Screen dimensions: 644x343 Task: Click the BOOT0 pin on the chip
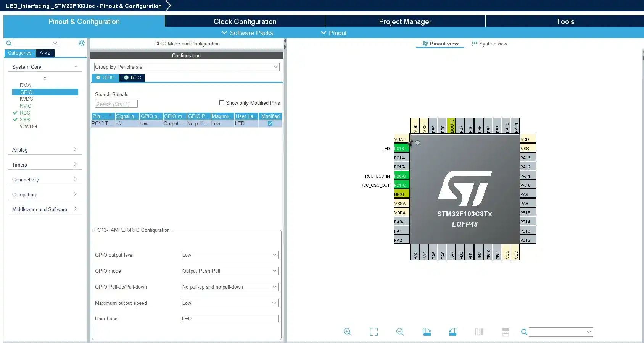[452, 125]
